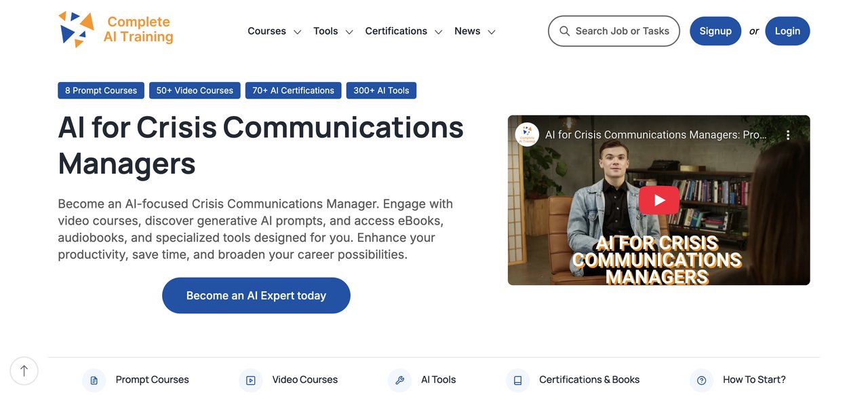Expand the Tools dropdown chevron
Image resolution: width=868 pixels, height=395 pixels.
[349, 32]
